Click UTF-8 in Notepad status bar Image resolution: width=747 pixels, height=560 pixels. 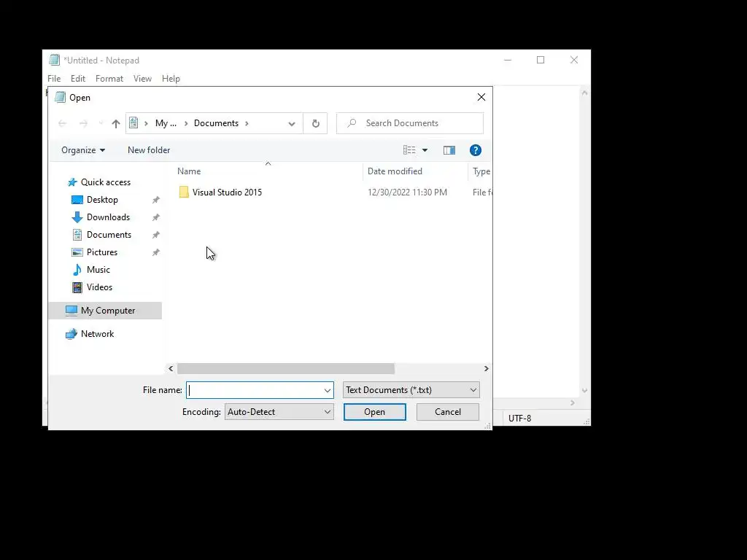[x=519, y=419]
